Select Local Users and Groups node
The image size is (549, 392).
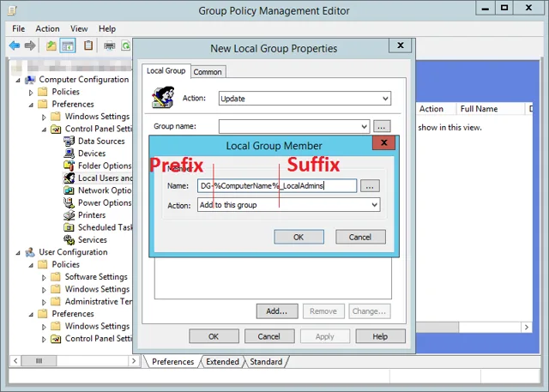click(105, 178)
